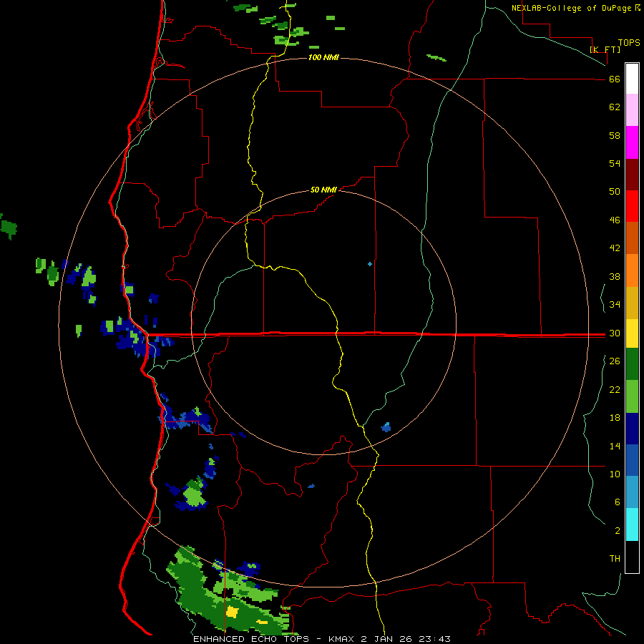
Task: Click the blue cross radar site marker
Action: (x=370, y=264)
